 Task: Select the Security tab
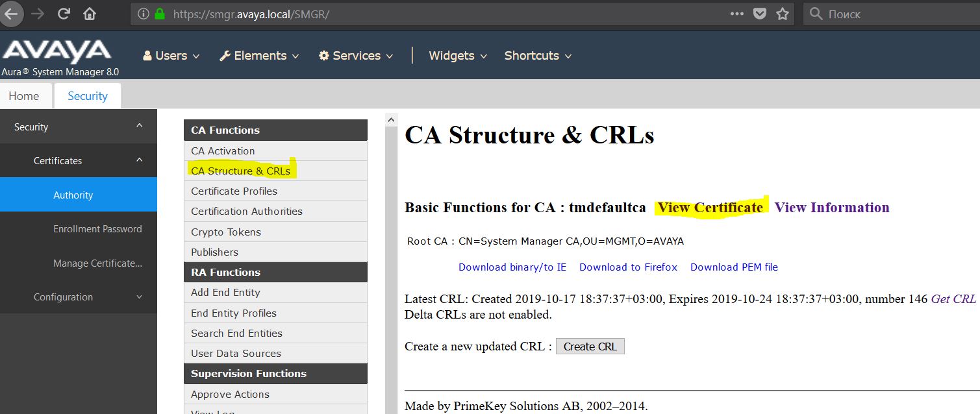tap(88, 96)
